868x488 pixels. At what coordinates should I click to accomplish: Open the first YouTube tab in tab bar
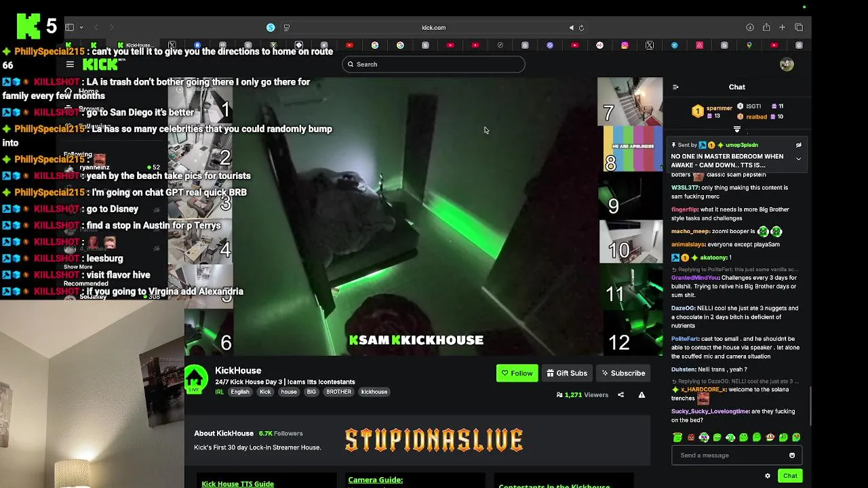tap(349, 45)
